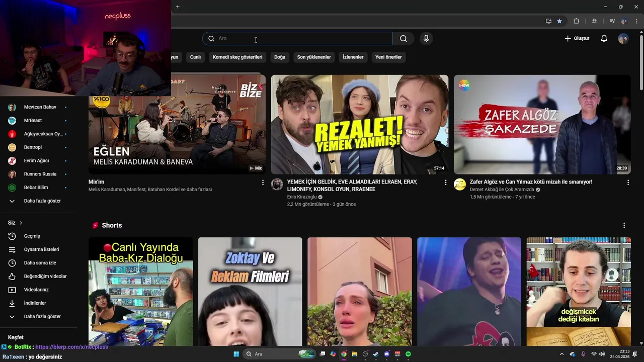Click the taskbar volume icon

coord(603,354)
